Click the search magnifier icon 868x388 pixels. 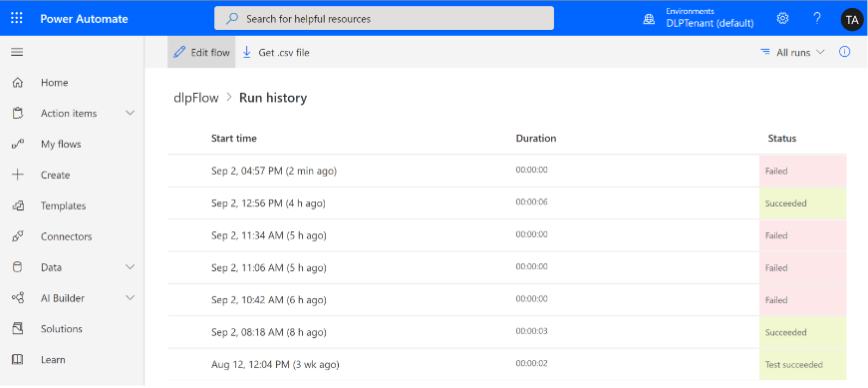pyautogui.click(x=232, y=19)
